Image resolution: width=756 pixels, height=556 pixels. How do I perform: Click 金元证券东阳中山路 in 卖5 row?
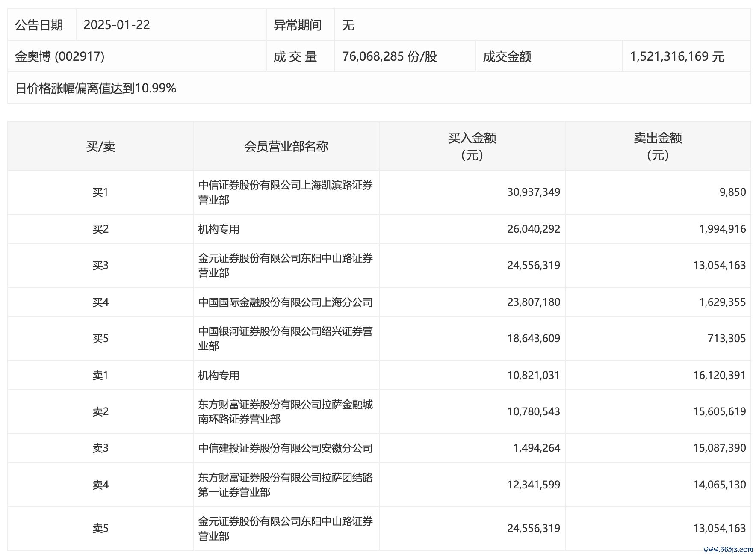[x=286, y=529]
